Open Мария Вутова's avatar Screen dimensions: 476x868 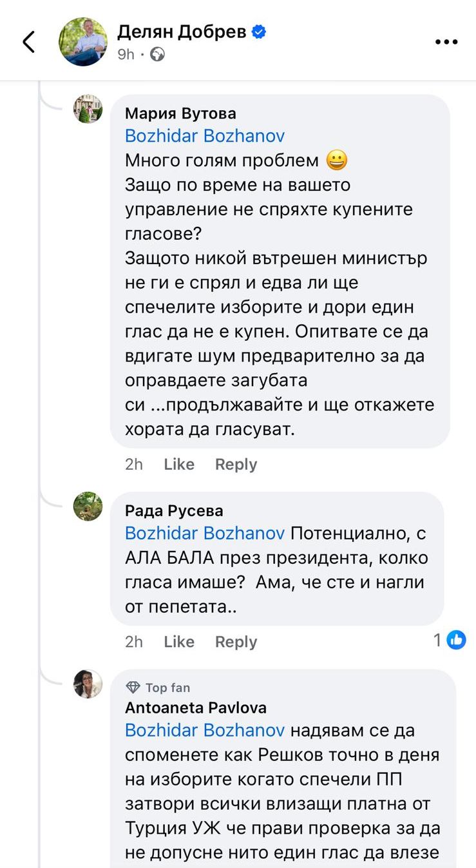(87, 109)
